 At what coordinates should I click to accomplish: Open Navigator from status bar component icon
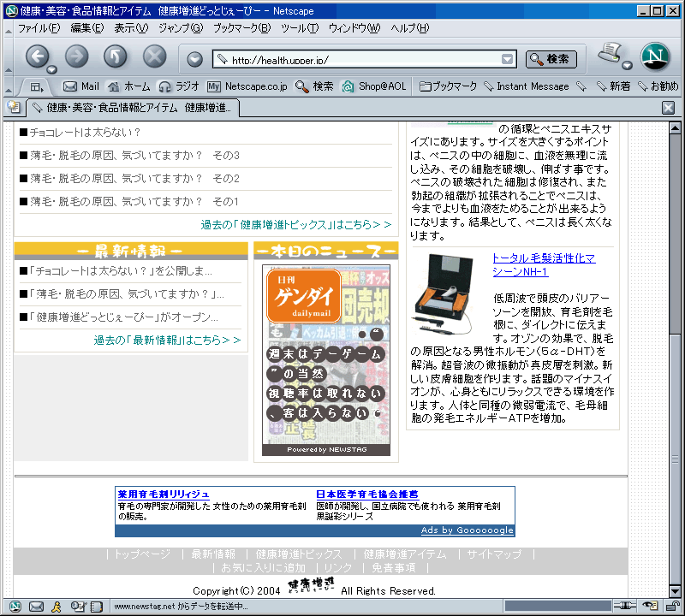click(15, 606)
